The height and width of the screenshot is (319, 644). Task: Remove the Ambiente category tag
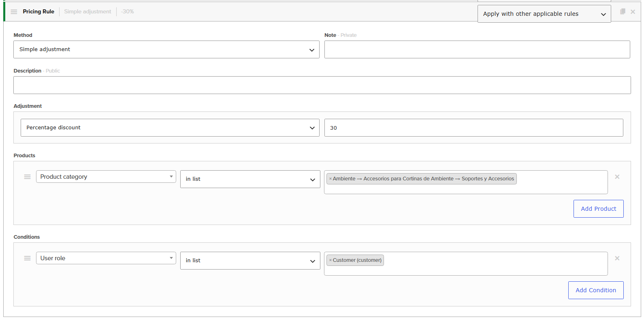(x=331, y=179)
